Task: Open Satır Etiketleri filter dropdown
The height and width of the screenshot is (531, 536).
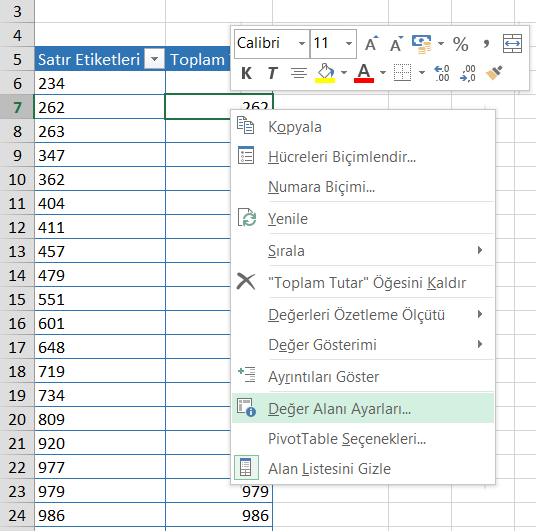Action: pos(155,59)
